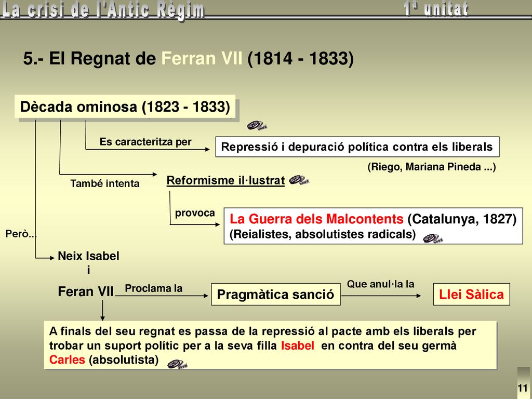Viewport: 532px width, 399px height.
Task: Click the (Riego, Mariana Pineda ...) text
Action: (432, 167)
